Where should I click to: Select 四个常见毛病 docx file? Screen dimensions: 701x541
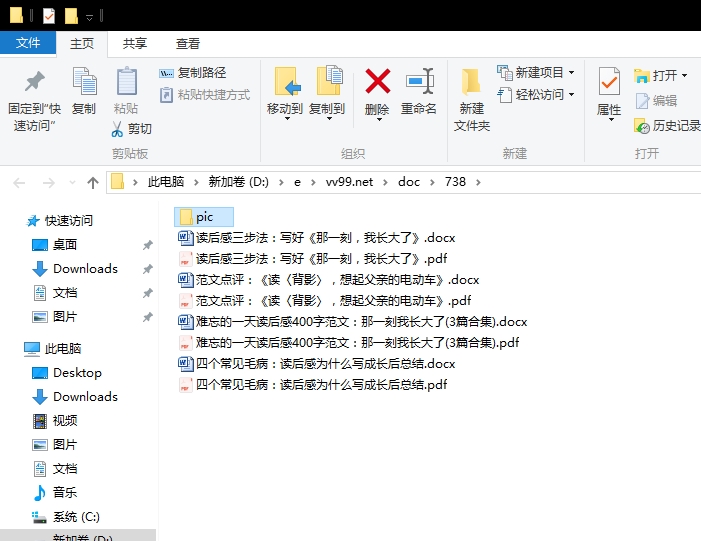pyautogui.click(x=317, y=364)
